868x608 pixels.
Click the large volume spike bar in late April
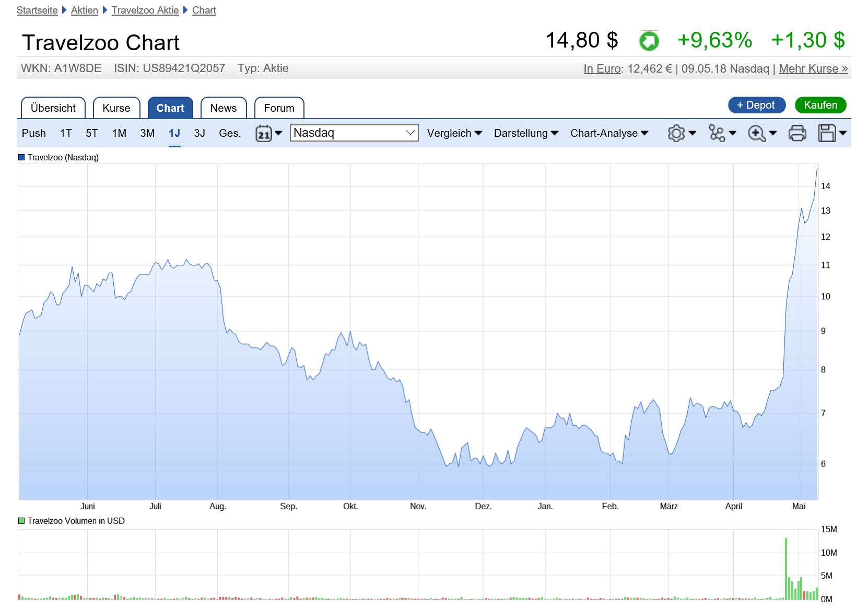point(785,568)
